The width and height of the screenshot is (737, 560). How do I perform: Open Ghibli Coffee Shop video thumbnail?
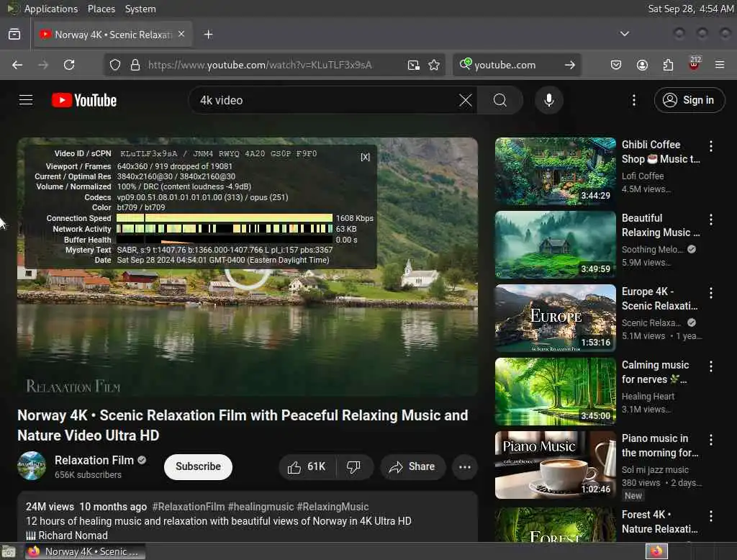click(x=555, y=171)
